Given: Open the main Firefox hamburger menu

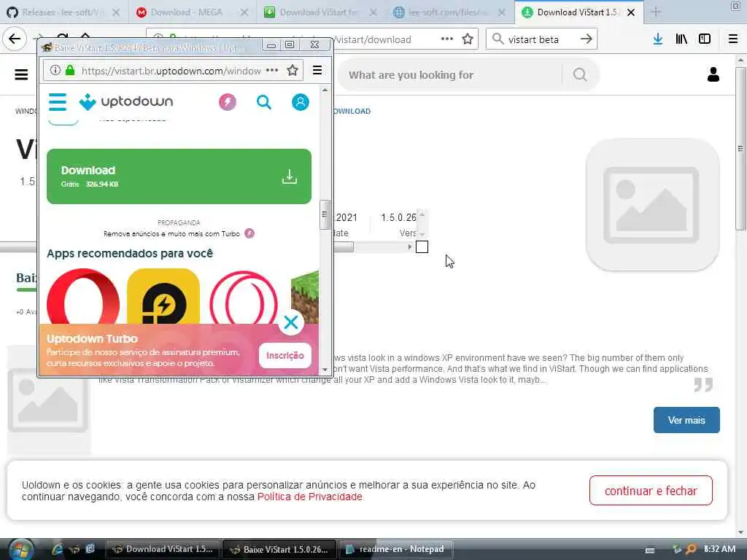Looking at the screenshot, I should pos(733,39).
